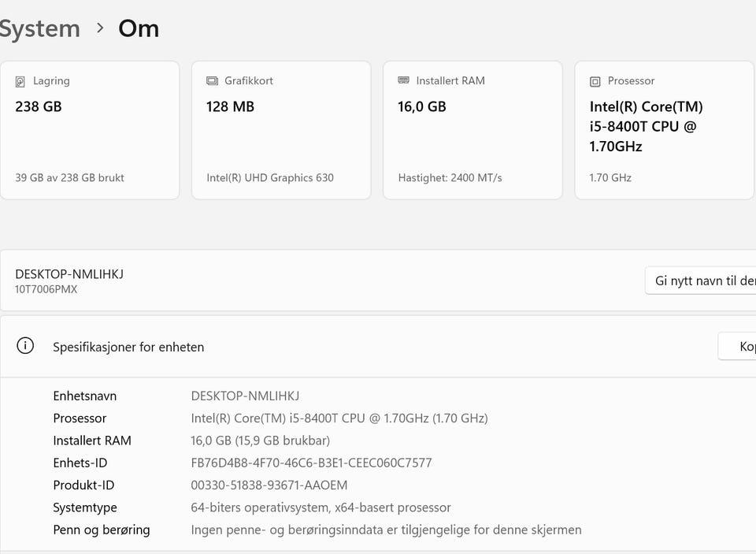Click the Enhetsnavn label
This screenshot has width=756, height=554.
[85, 396]
